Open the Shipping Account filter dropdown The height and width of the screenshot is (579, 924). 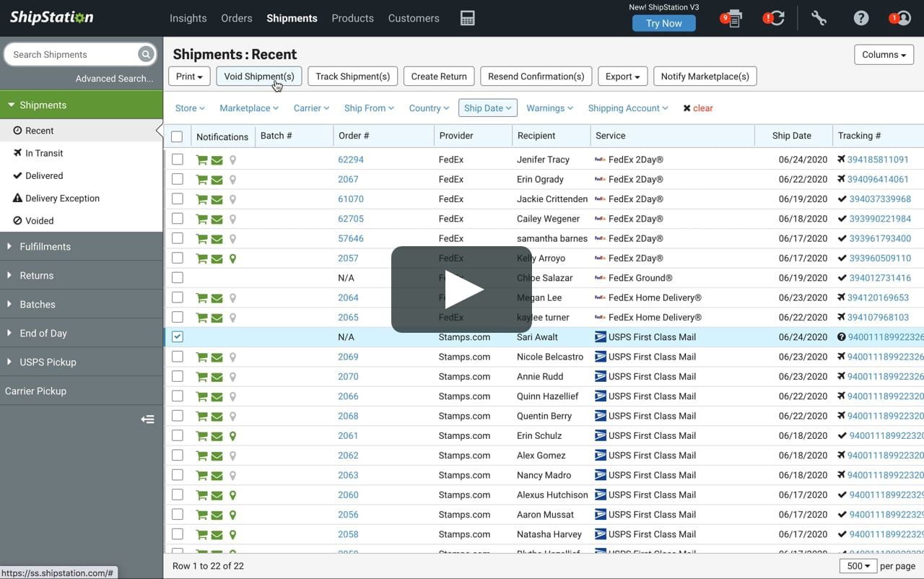point(628,108)
